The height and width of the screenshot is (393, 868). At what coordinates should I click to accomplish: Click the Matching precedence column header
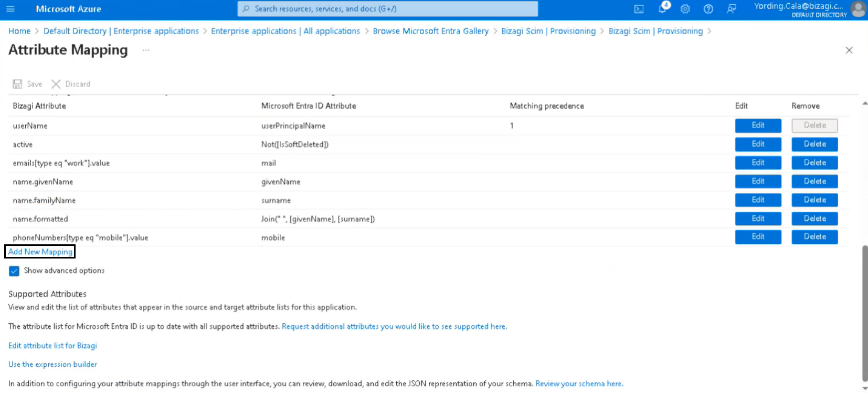(547, 106)
